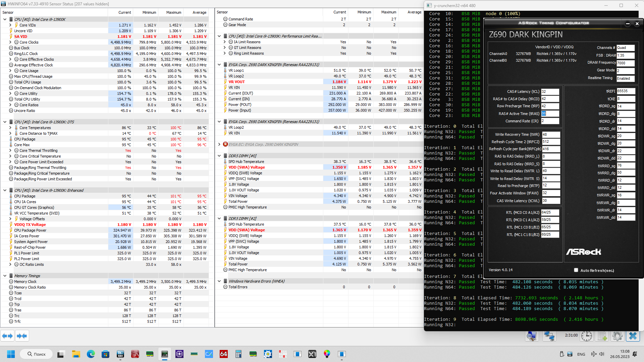Viewport: 644px width, 362px height.
Task: Collapse the DDR5 DIMM [#0] group
Action: point(219,156)
